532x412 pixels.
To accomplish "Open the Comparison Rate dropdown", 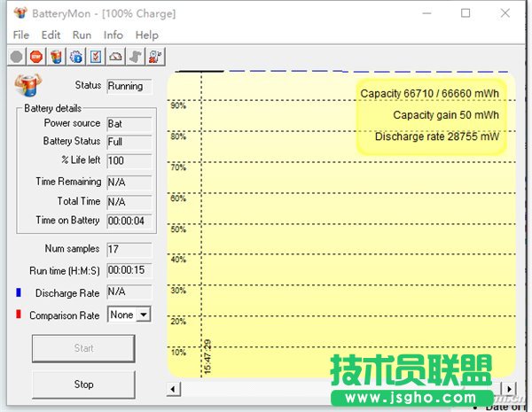I will tap(129, 315).
